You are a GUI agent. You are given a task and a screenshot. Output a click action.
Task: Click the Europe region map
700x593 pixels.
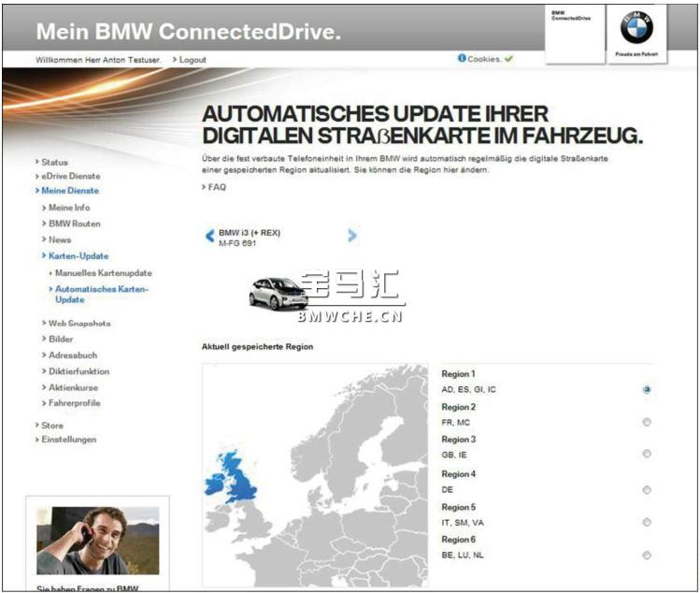coord(315,475)
